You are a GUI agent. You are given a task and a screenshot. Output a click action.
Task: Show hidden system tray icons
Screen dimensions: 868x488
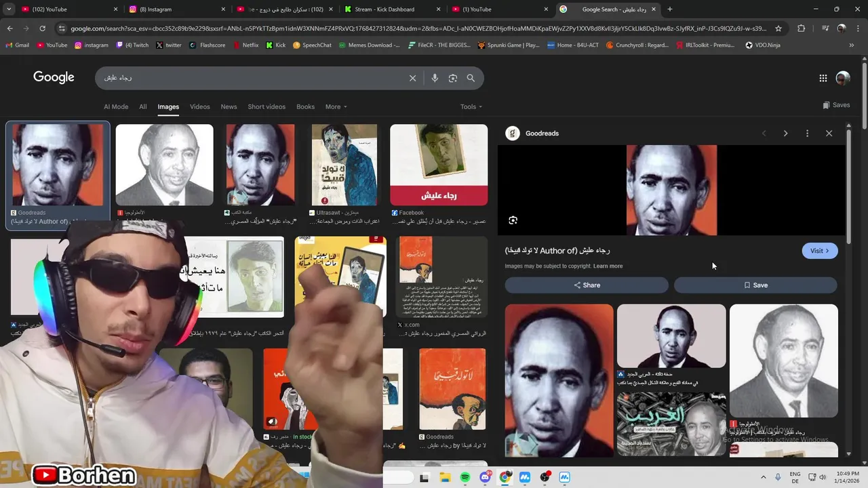point(764,478)
